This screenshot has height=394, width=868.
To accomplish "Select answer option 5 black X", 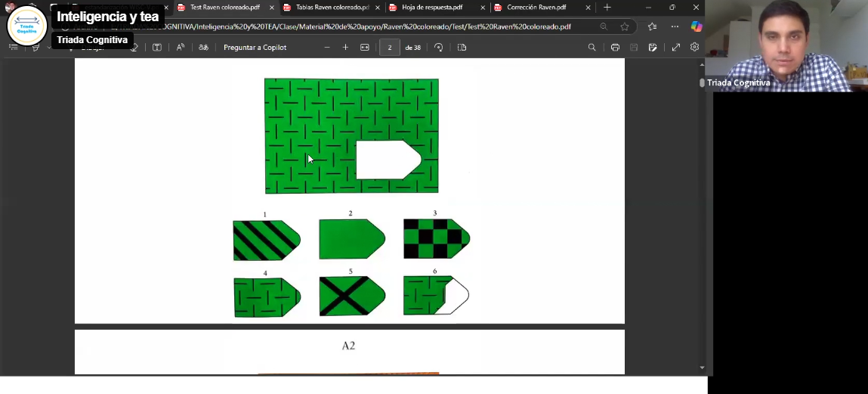I will tap(352, 296).
